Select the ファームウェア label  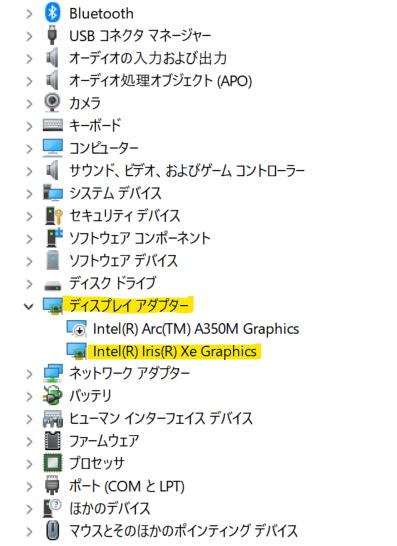pos(104,441)
